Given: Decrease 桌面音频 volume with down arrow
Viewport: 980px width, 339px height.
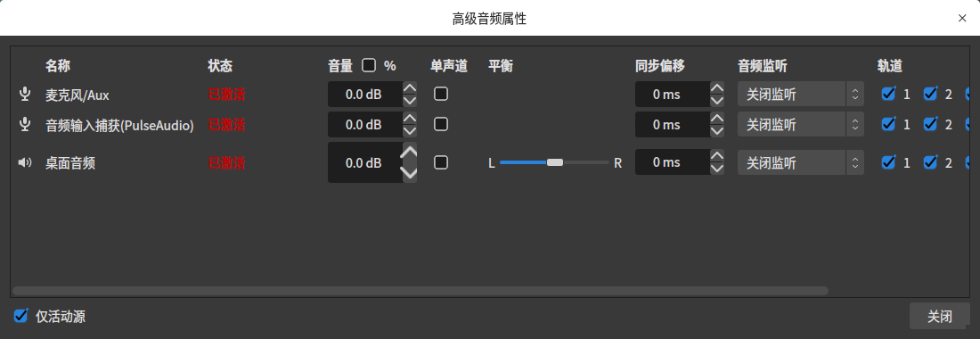Looking at the screenshot, I should click(x=410, y=173).
